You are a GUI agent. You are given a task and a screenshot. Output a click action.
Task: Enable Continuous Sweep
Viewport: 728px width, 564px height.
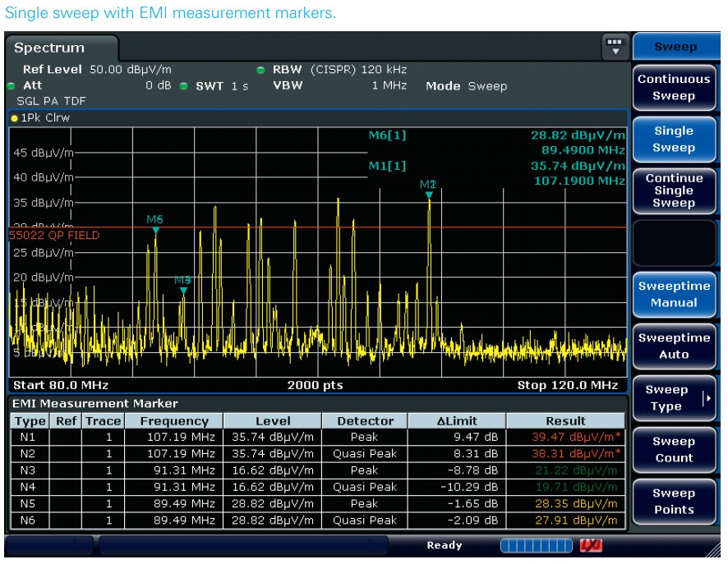(x=674, y=88)
